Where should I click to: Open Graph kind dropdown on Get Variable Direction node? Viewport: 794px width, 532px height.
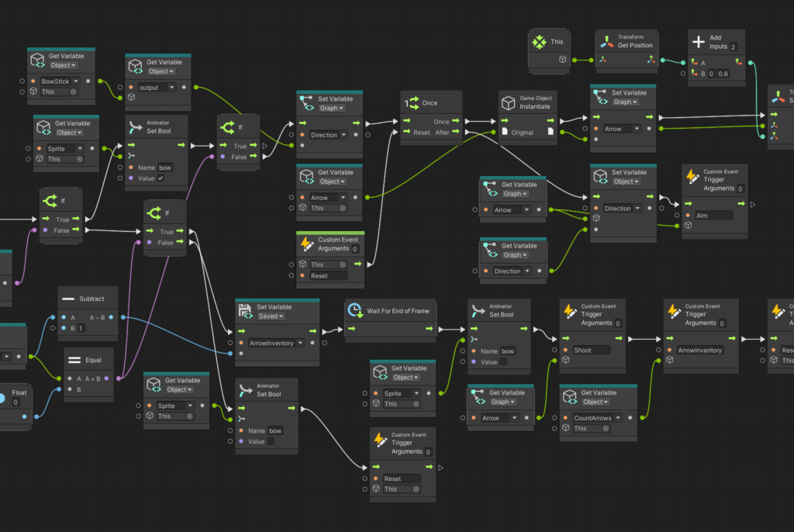[x=515, y=255]
